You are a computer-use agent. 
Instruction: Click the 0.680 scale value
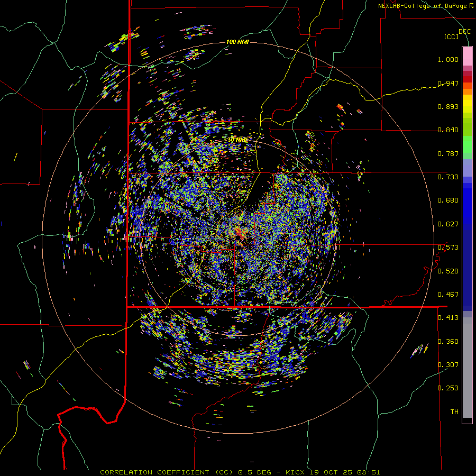448,200
